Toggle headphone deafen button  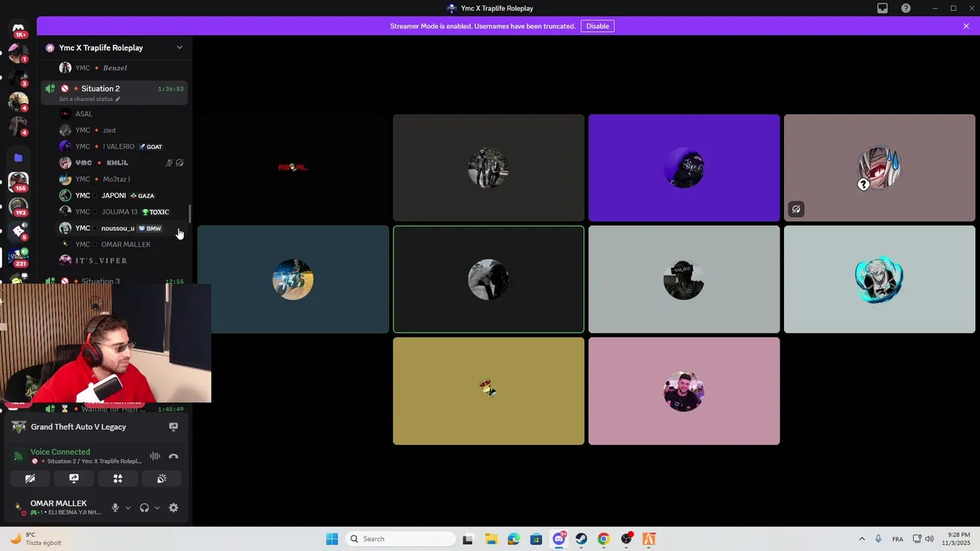144,507
